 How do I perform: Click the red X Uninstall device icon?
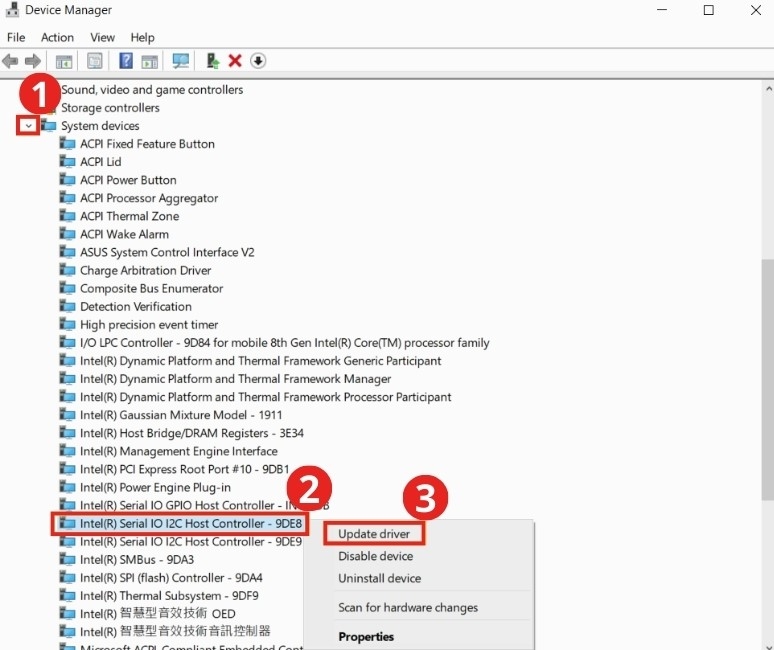pos(235,61)
